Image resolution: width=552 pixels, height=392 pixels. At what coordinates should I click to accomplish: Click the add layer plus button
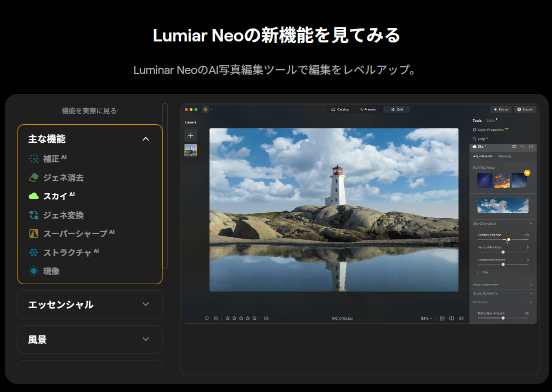click(x=190, y=135)
